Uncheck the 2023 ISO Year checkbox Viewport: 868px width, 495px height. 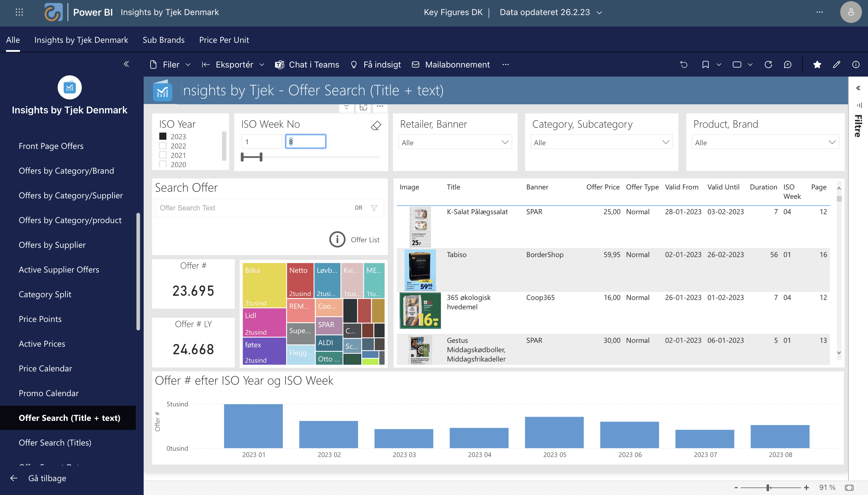tap(163, 136)
